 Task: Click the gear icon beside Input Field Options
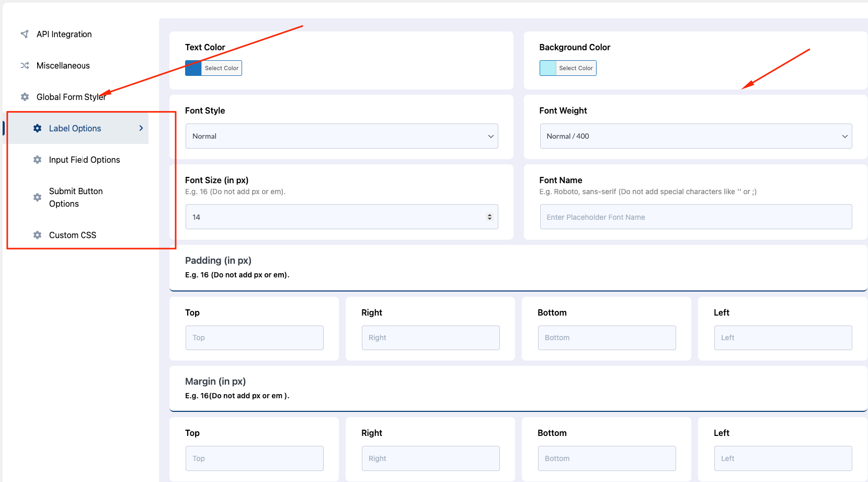tap(37, 160)
